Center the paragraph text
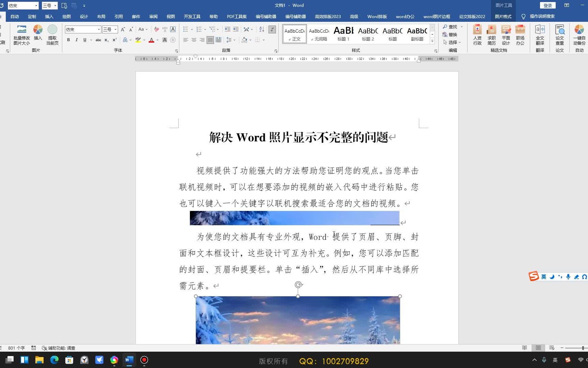This screenshot has width=588, height=368. click(194, 40)
